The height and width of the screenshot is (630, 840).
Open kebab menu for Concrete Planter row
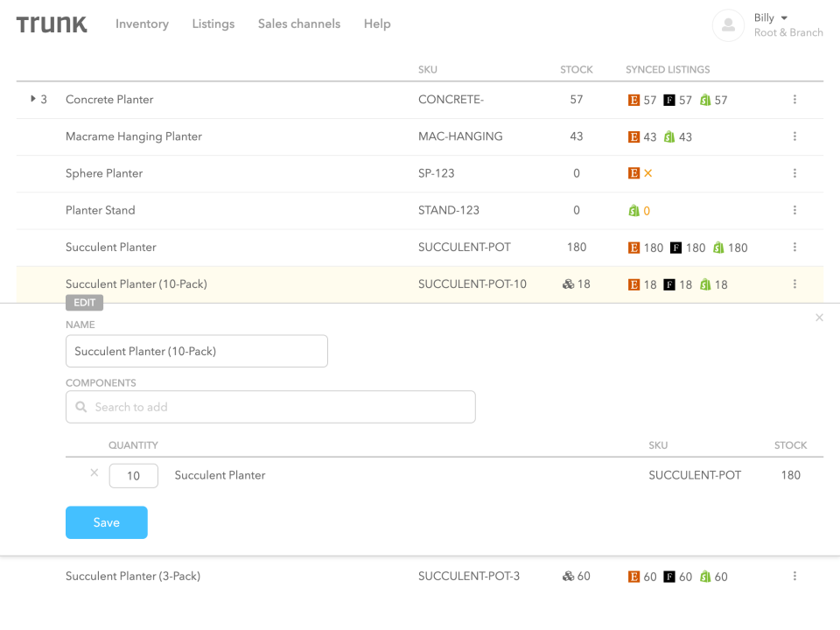coord(794,100)
